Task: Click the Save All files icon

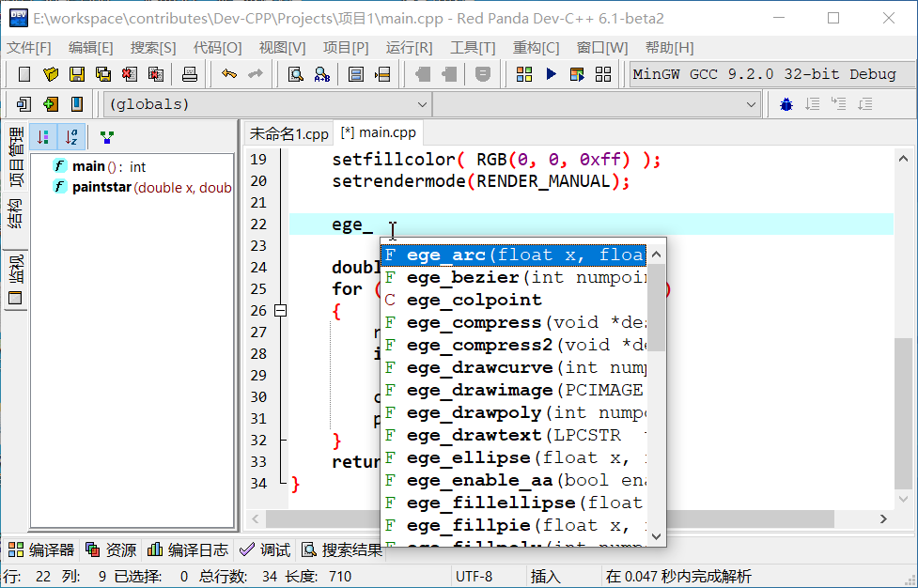Action: click(103, 74)
